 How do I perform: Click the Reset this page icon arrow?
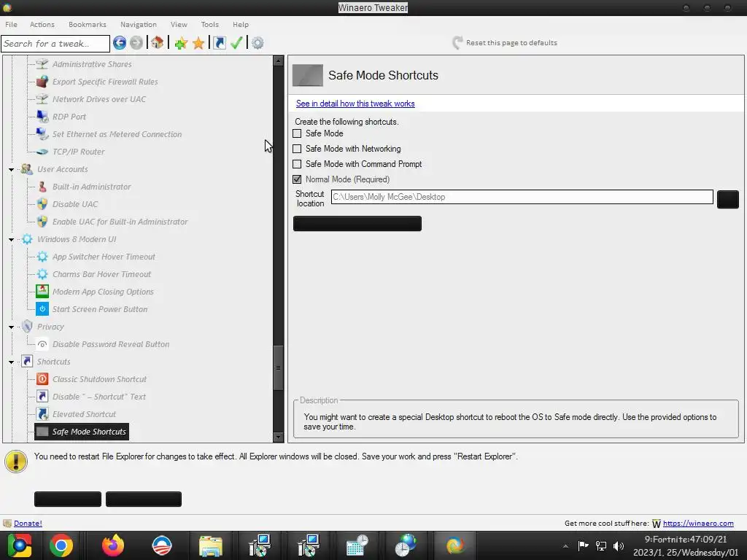click(457, 43)
